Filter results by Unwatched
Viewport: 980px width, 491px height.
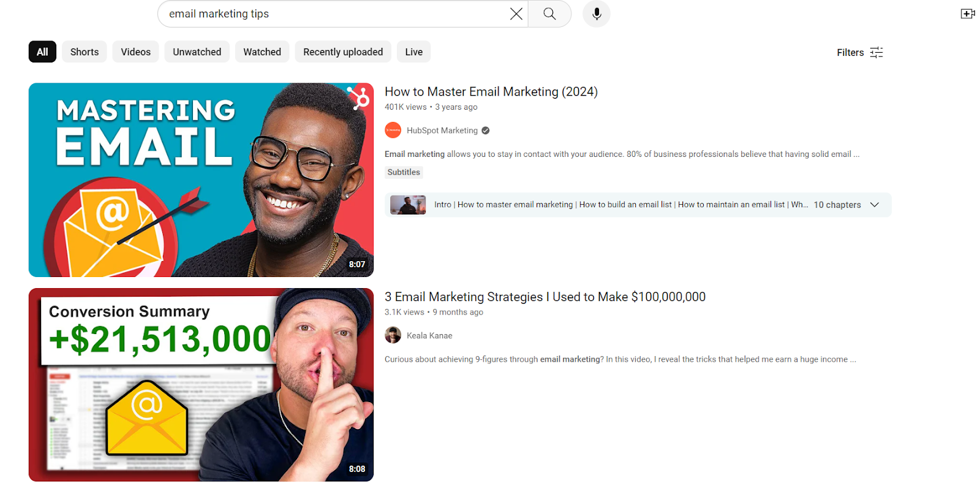197,52
